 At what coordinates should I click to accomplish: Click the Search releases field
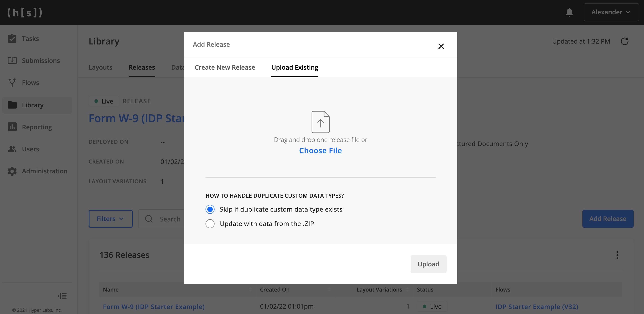click(x=161, y=219)
